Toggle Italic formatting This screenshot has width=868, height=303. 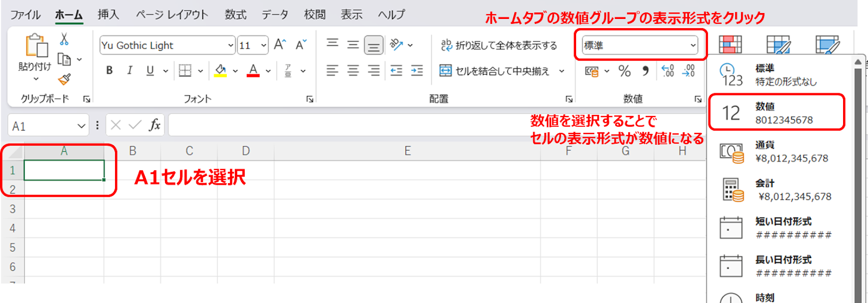130,70
